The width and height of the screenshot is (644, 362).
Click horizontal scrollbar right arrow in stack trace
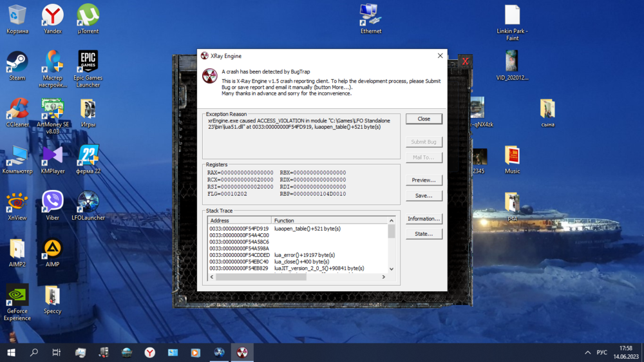coord(384,277)
